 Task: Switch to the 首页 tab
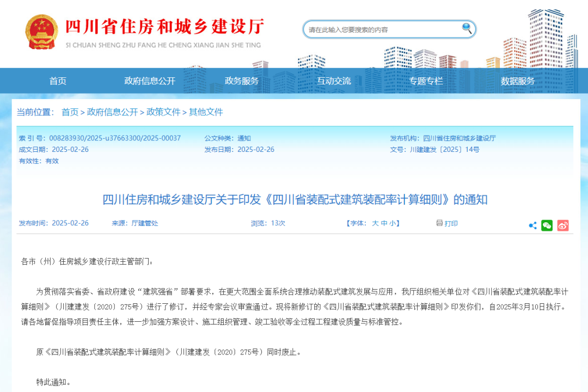click(x=57, y=81)
